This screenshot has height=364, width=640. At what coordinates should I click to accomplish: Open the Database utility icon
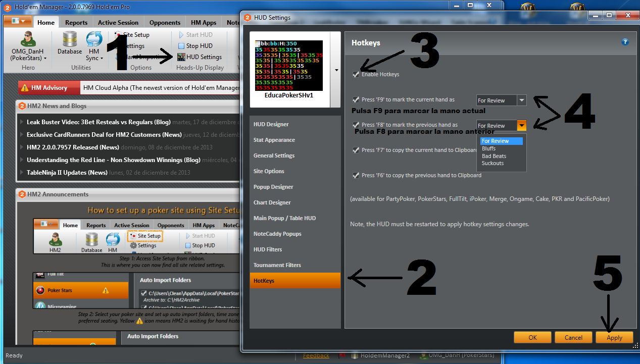70,39
